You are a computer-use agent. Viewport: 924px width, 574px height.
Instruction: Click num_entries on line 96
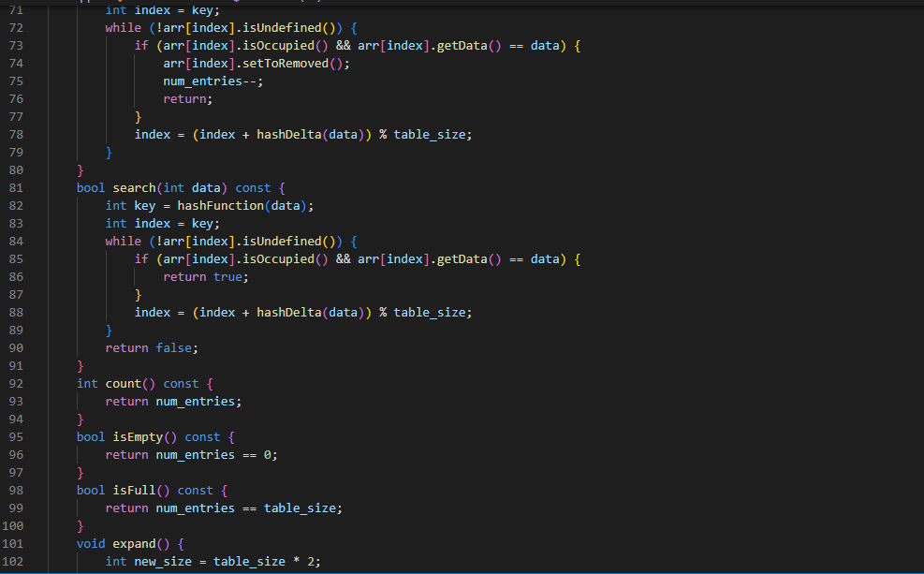pos(196,455)
